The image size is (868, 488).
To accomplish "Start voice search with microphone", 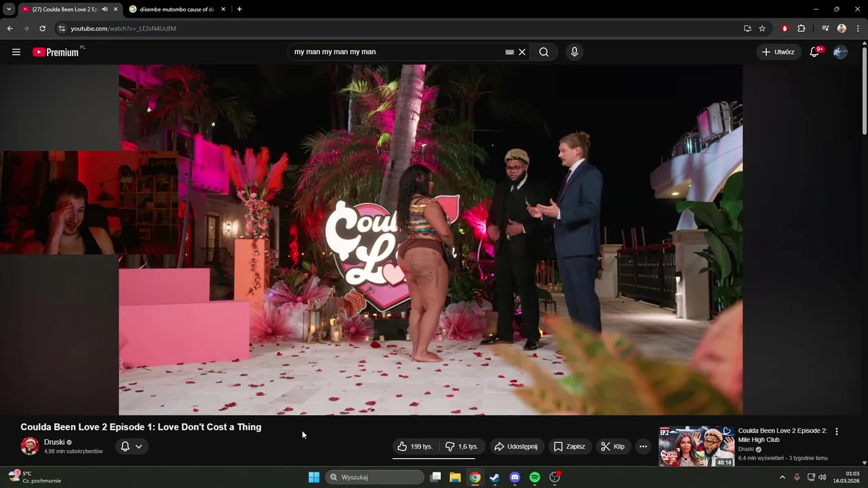I will click(574, 52).
